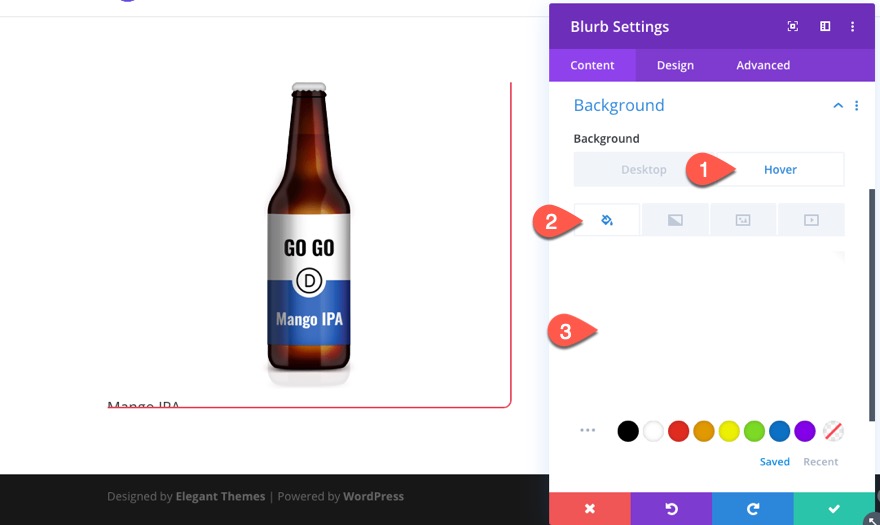This screenshot has width=880, height=525.
Task: Open Blurb Settings three-dot menu
Action: (x=853, y=27)
